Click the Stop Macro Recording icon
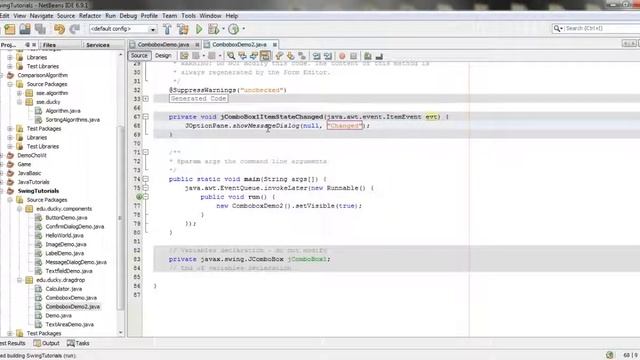This screenshot has height=360, width=640. [353, 56]
